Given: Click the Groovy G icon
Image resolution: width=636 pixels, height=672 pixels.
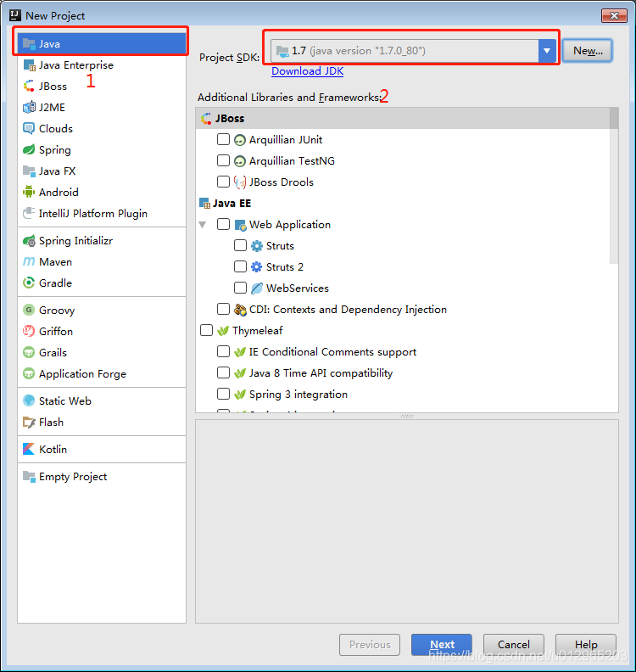Looking at the screenshot, I should point(29,310).
